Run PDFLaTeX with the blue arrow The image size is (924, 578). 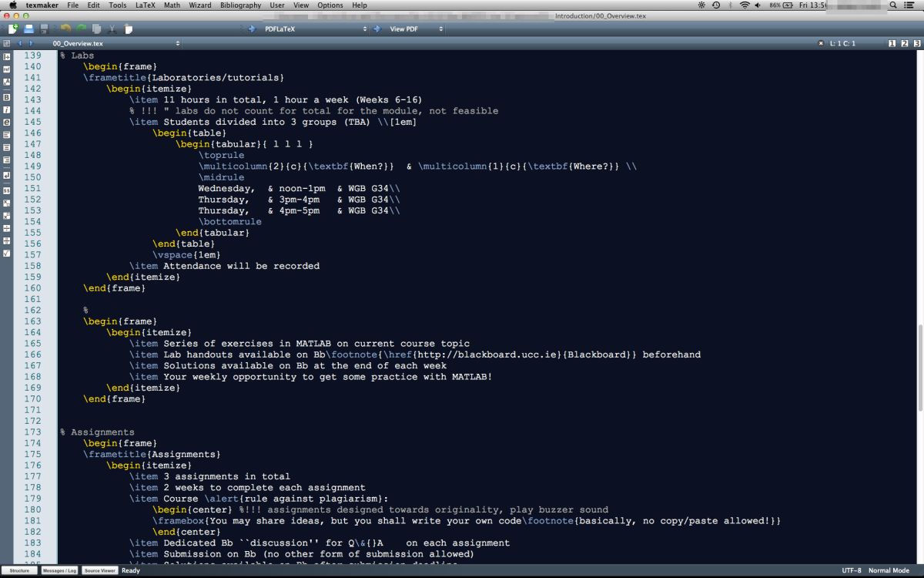[251, 29]
